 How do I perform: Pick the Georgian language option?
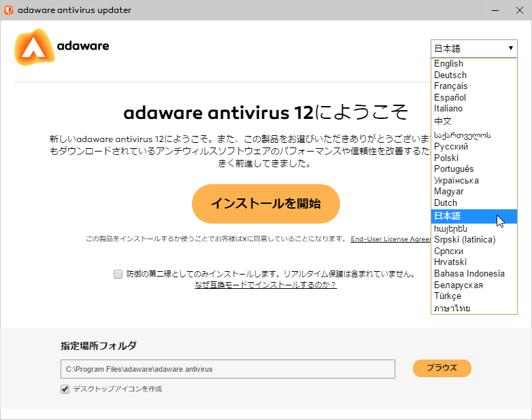(x=473, y=135)
